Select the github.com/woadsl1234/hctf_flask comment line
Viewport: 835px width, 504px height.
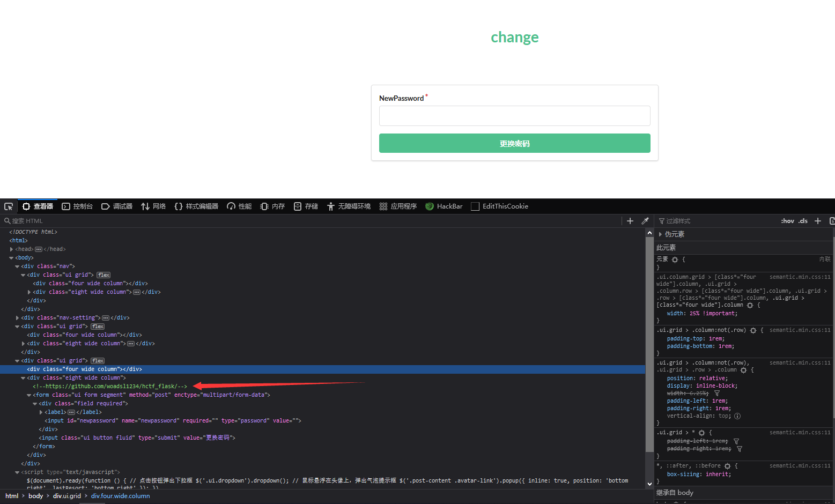tap(110, 387)
